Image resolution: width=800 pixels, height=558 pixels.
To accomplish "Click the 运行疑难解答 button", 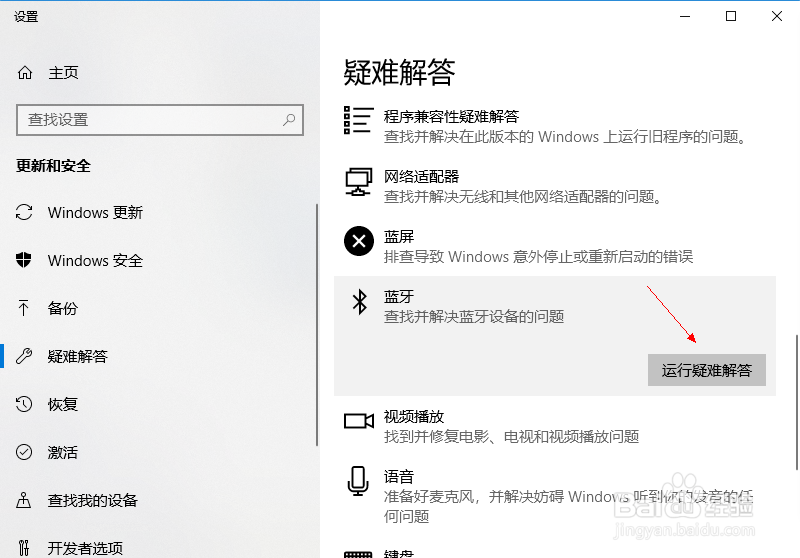I will click(x=707, y=370).
